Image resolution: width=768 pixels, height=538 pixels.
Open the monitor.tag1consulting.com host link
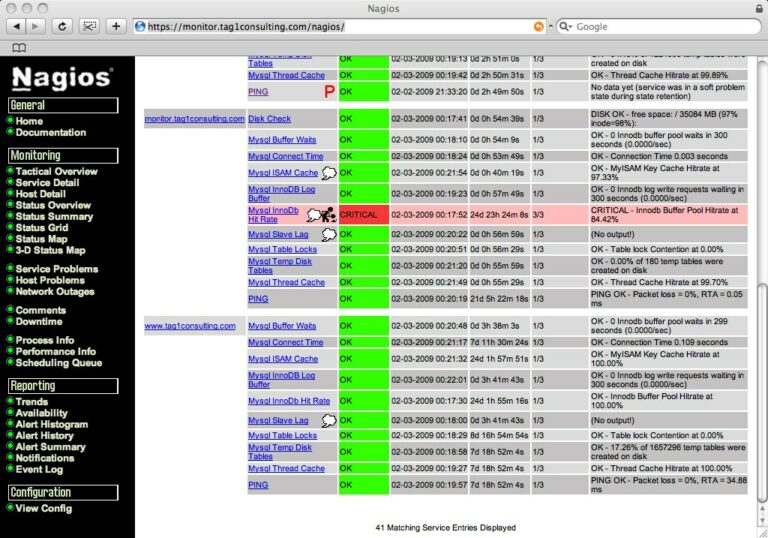click(x=194, y=119)
